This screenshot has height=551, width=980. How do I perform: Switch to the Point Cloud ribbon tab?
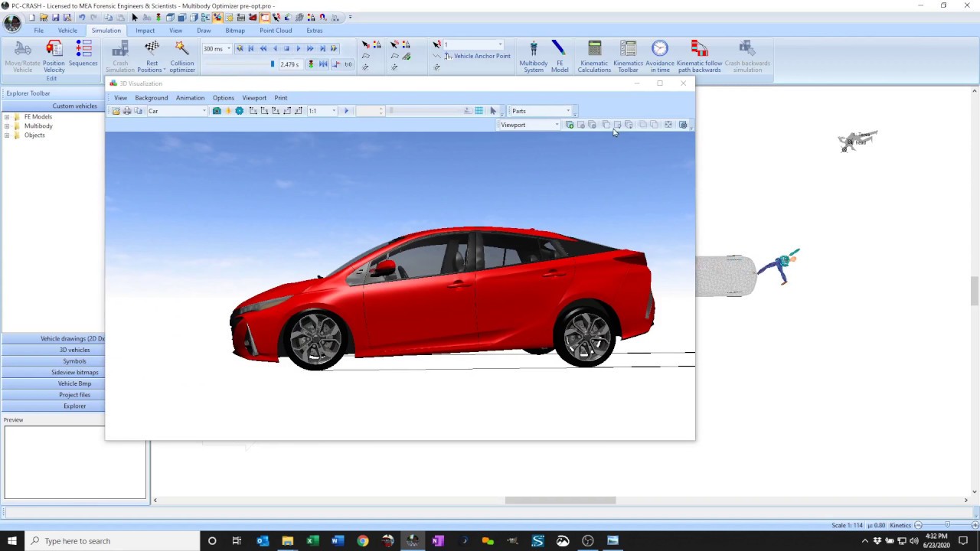pyautogui.click(x=276, y=31)
